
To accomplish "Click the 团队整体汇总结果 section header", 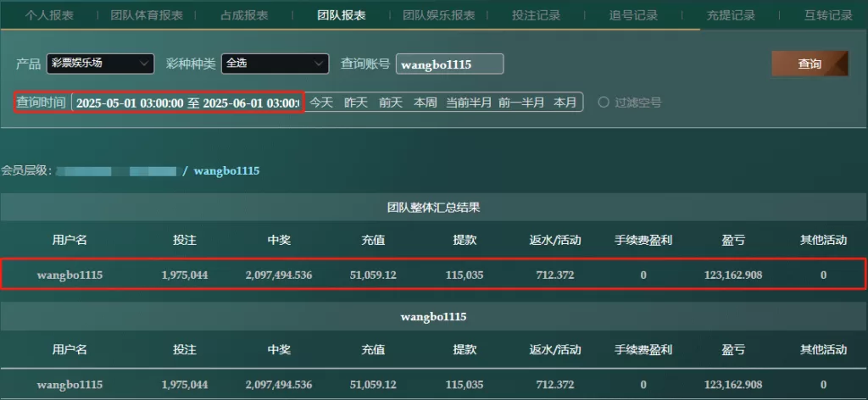I will pyautogui.click(x=433, y=208).
